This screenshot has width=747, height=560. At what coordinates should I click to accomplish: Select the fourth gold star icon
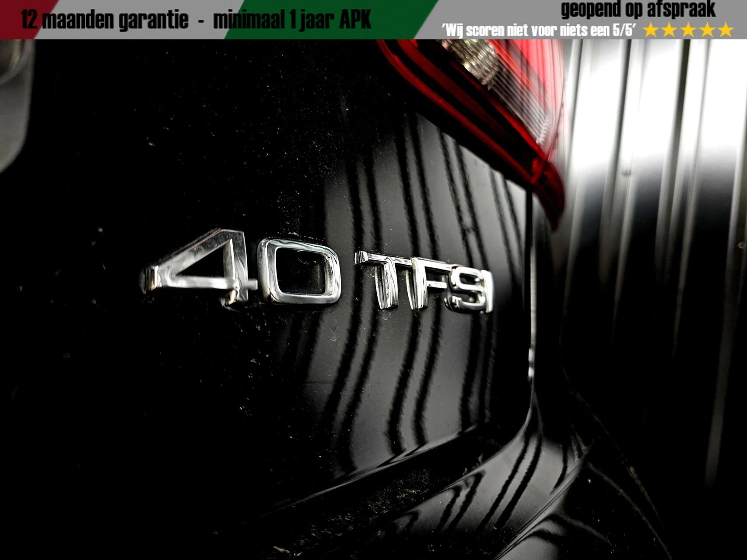click(x=707, y=30)
